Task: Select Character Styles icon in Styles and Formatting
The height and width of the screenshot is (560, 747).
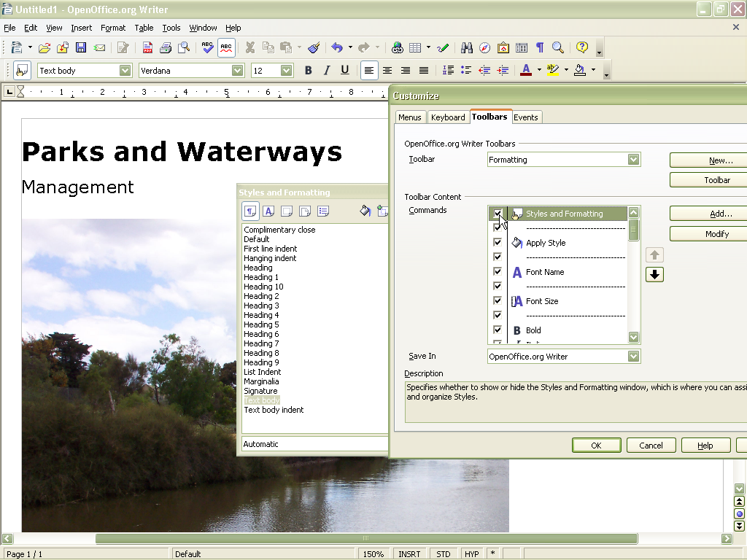Action: 268,211
